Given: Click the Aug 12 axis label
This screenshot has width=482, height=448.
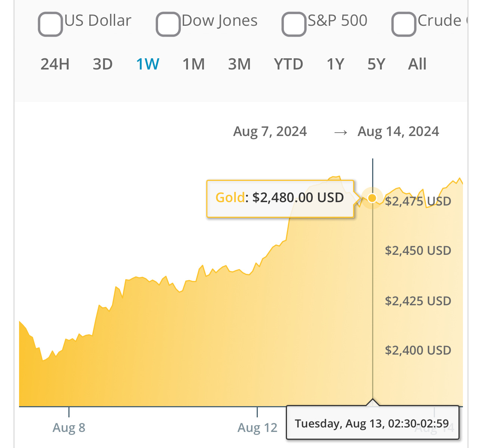Looking at the screenshot, I should pos(257,427).
